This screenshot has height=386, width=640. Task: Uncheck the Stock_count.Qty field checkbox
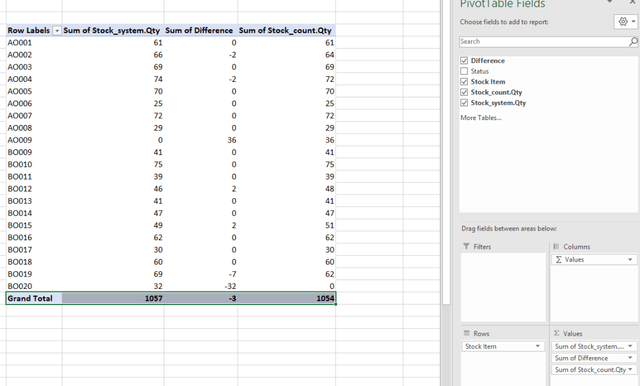pos(464,92)
